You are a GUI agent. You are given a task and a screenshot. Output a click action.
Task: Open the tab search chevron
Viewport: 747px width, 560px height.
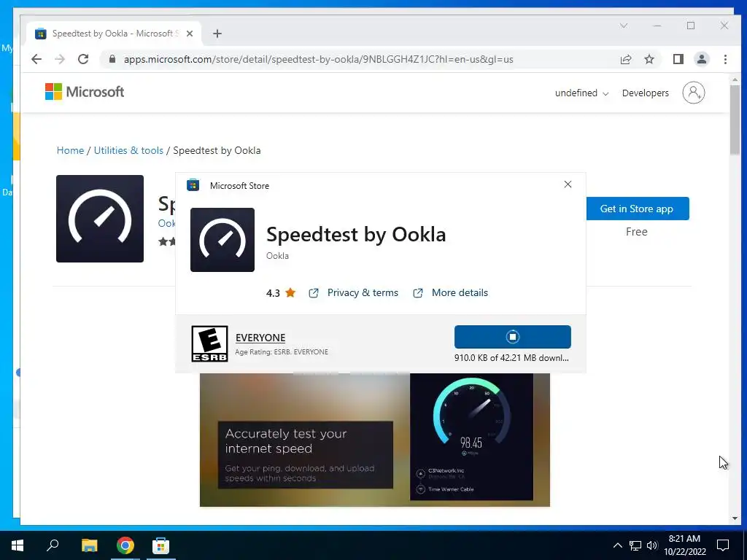623,26
